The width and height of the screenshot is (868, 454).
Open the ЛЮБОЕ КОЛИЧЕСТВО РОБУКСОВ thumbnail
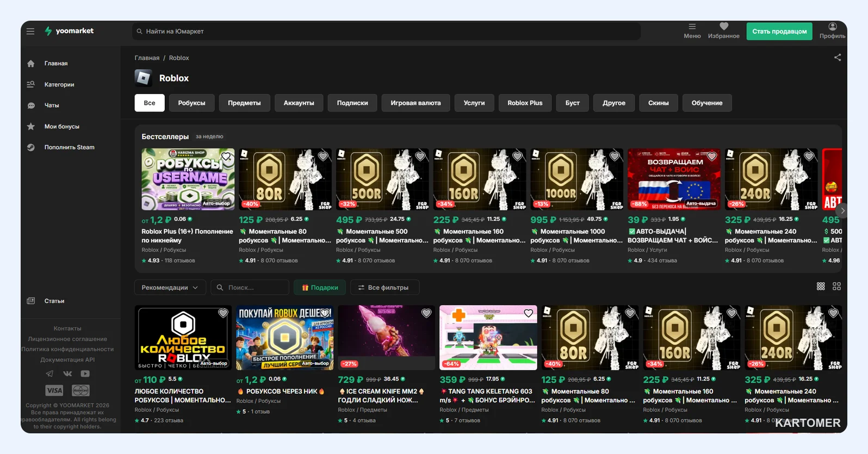coord(183,338)
